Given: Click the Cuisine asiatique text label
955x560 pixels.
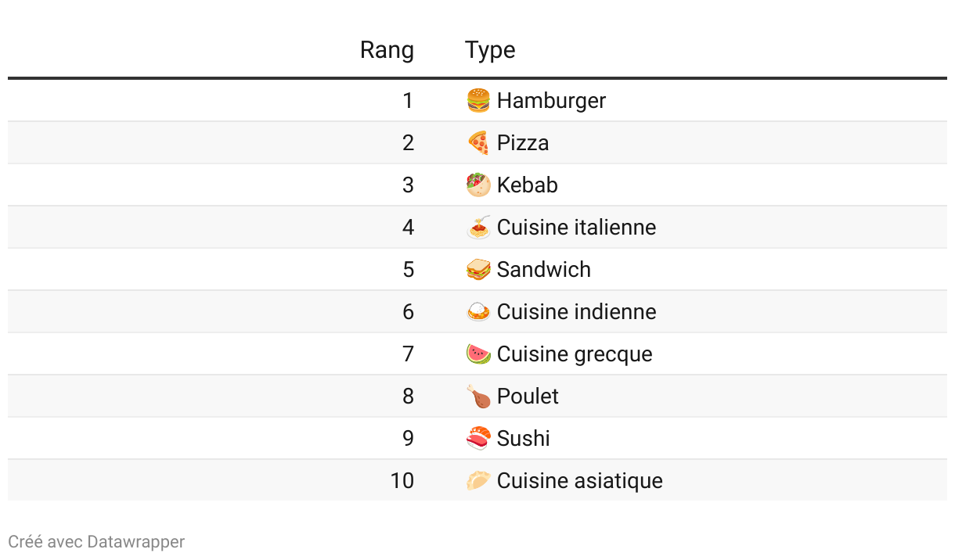Looking at the screenshot, I should click(x=579, y=480).
